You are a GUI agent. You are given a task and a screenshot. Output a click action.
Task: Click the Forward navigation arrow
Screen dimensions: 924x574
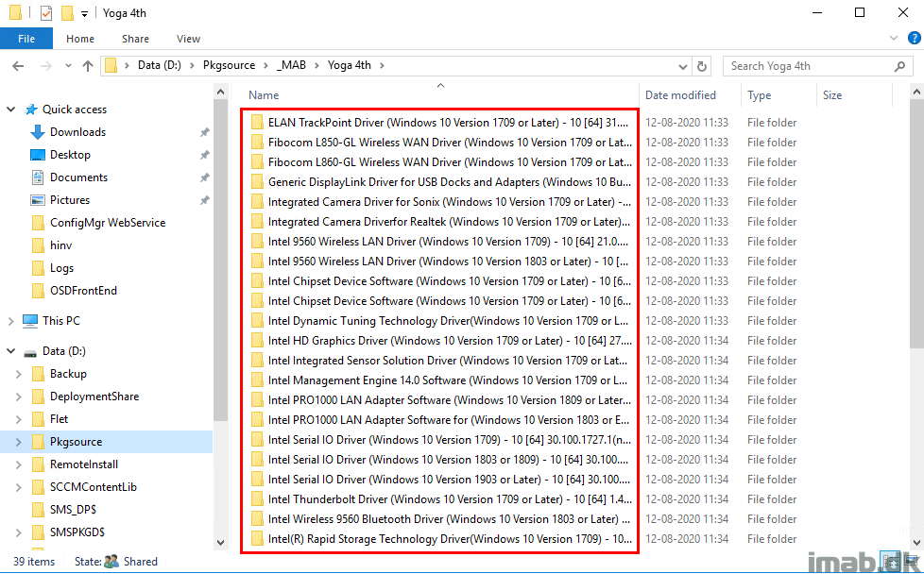46,66
